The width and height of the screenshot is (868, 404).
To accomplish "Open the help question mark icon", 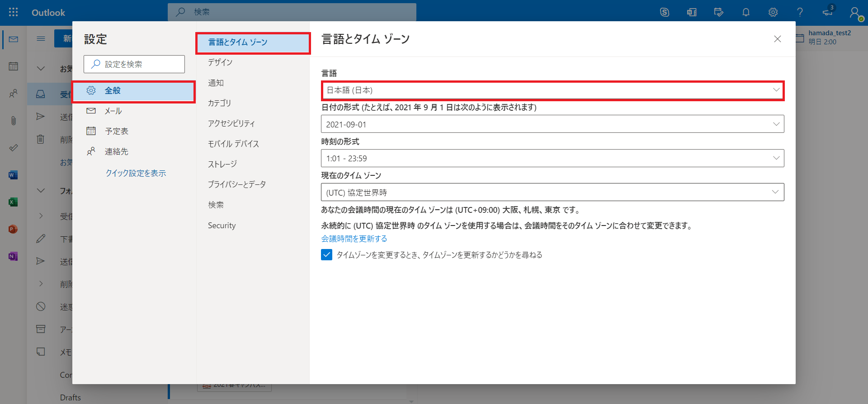I will coord(800,12).
